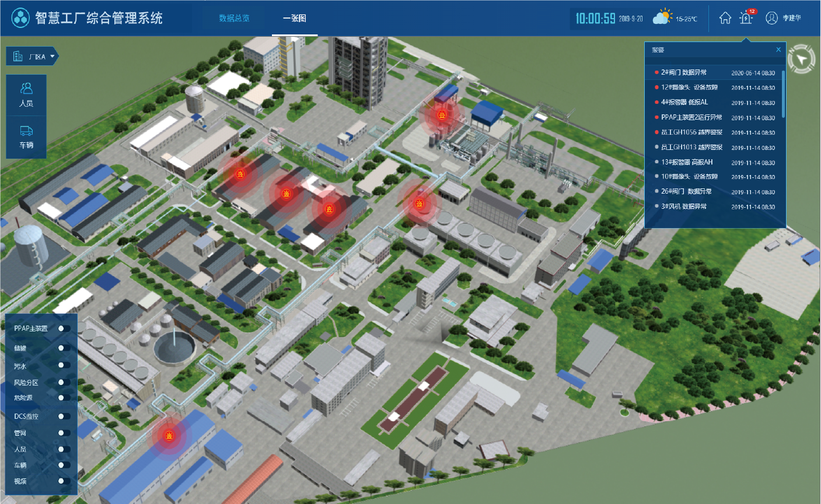The height and width of the screenshot is (504, 821).
Task: Open the 2#阀门 数据异常 alarm entry
Action: [x=683, y=72]
